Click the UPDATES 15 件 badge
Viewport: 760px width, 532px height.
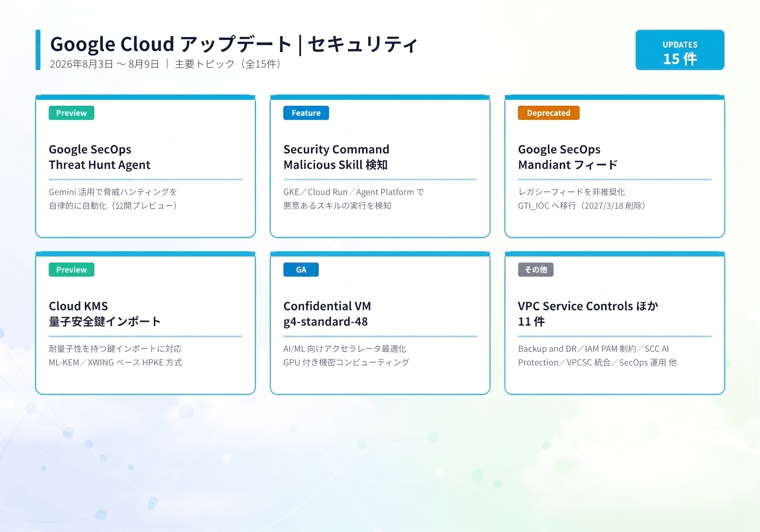pyautogui.click(x=680, y=50)
